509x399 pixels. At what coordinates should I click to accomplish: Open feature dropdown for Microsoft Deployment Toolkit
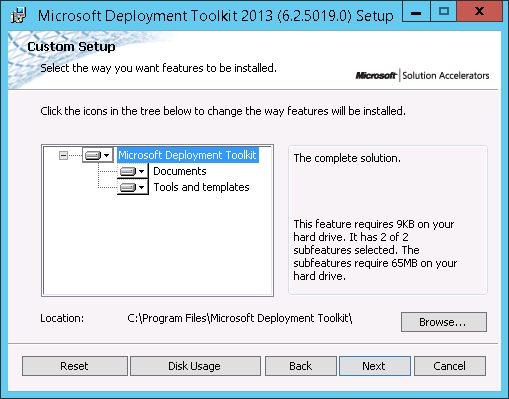coord(98,155)
